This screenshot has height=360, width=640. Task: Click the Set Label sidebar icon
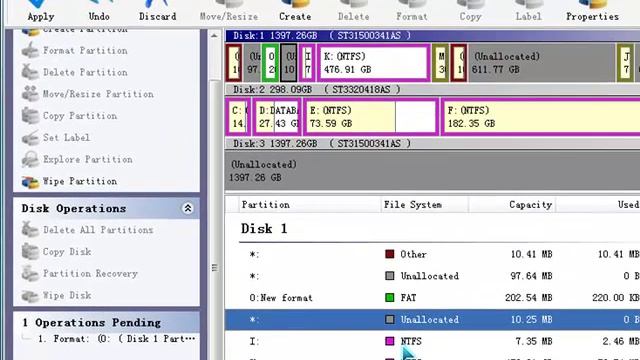click(30, 138)
